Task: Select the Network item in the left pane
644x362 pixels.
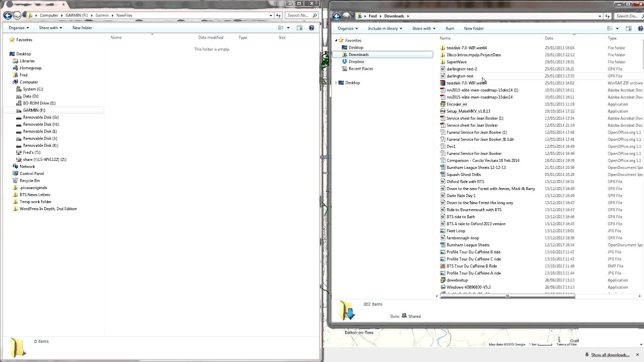Action: pos(27,166)
